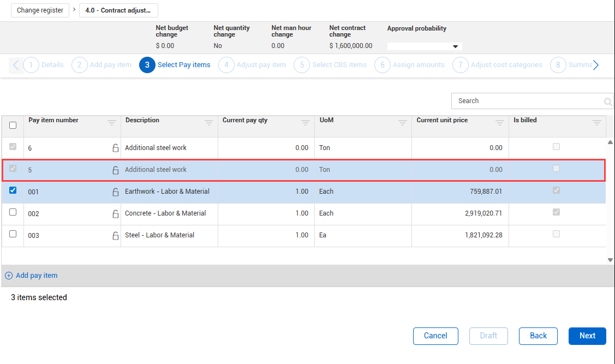The image size is (615, 364).
Task: Click into the Search input field
Action: click(527, 101)
